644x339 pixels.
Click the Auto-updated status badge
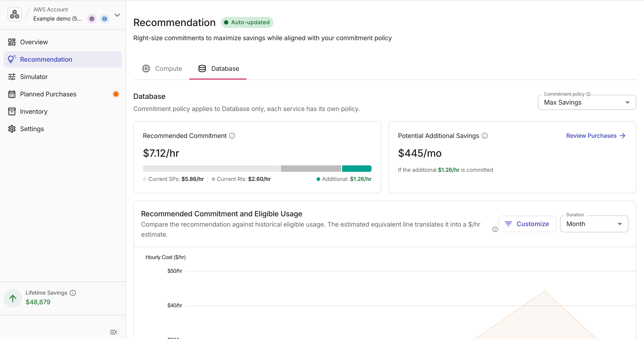pyautogui.click(x=247, y=22)
